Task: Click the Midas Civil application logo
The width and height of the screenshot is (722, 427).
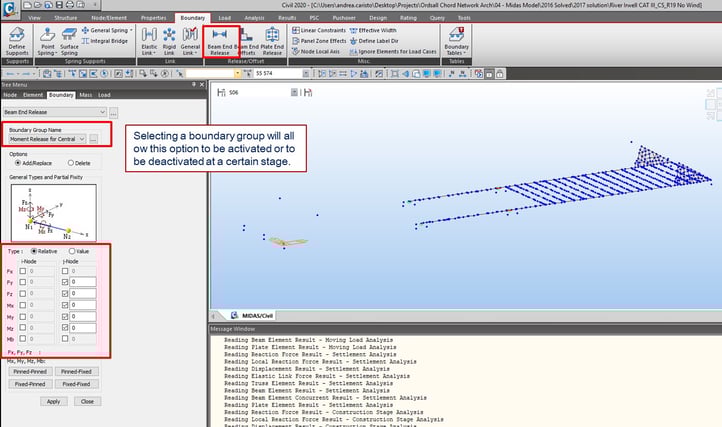Action: tap(10, 10)
